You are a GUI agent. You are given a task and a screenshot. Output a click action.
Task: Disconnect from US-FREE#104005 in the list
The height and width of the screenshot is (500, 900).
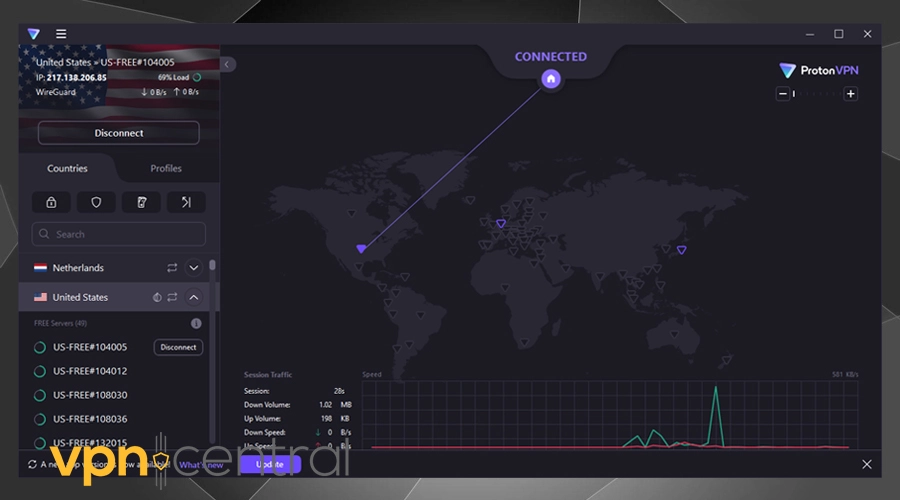pos(178,347)
